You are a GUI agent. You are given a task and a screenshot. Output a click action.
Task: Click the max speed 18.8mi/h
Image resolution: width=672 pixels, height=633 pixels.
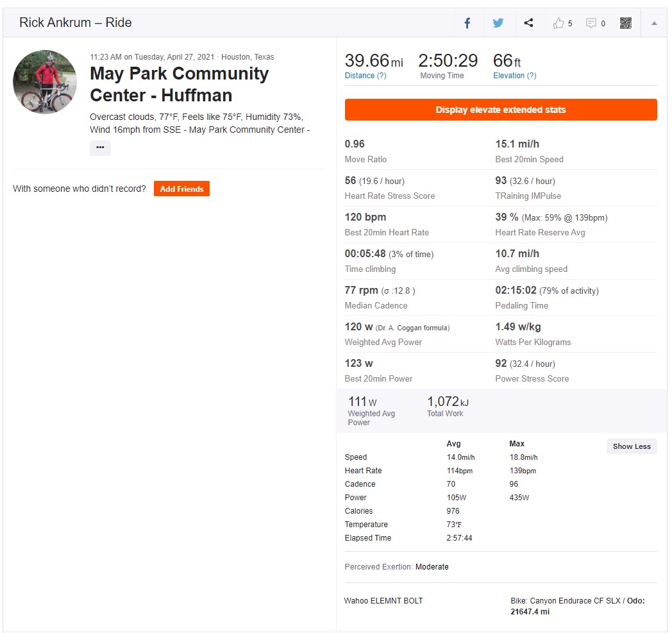click(x=523, y=457)
